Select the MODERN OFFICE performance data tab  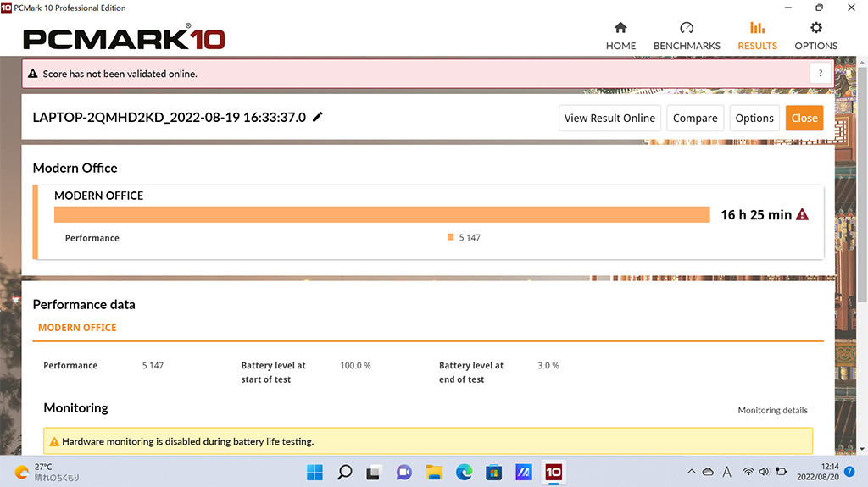77,328
